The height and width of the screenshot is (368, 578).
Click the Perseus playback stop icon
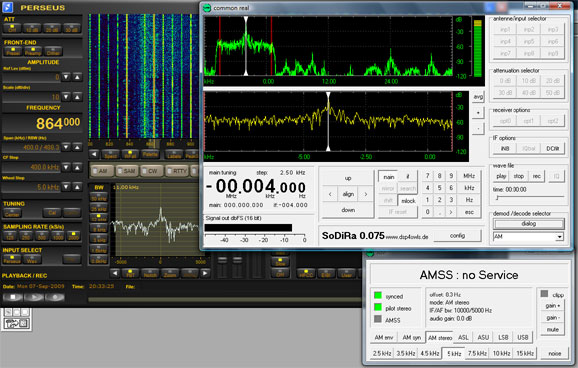click(x=13, y=297)
